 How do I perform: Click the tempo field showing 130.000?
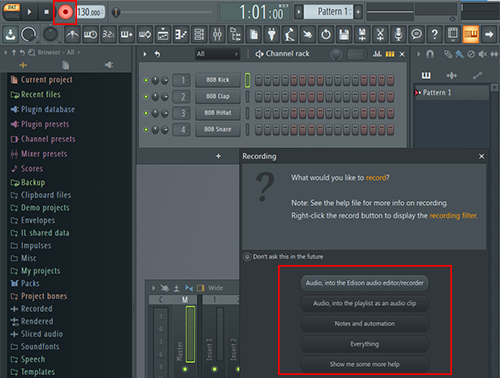pos(90,12)
